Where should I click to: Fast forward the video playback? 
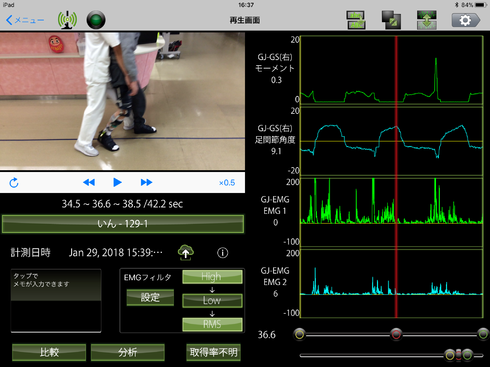(146, 182)
